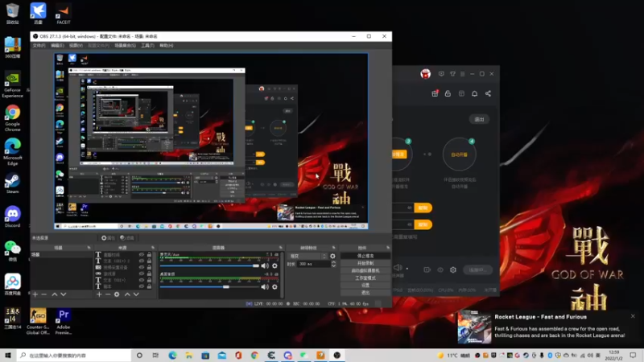The height and width of the screenshot is (362, 644).
Task: Open the bell notifications in streaming companion
Action: (474, 93)
